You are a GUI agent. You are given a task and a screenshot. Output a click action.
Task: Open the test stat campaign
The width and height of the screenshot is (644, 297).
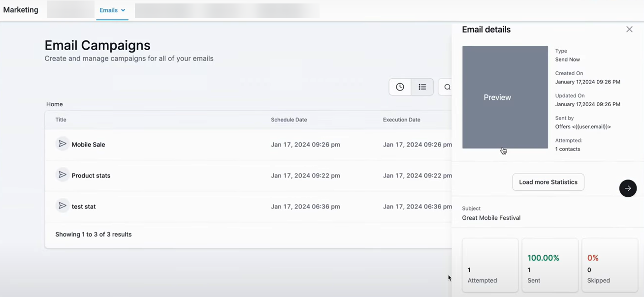[84, 207]
